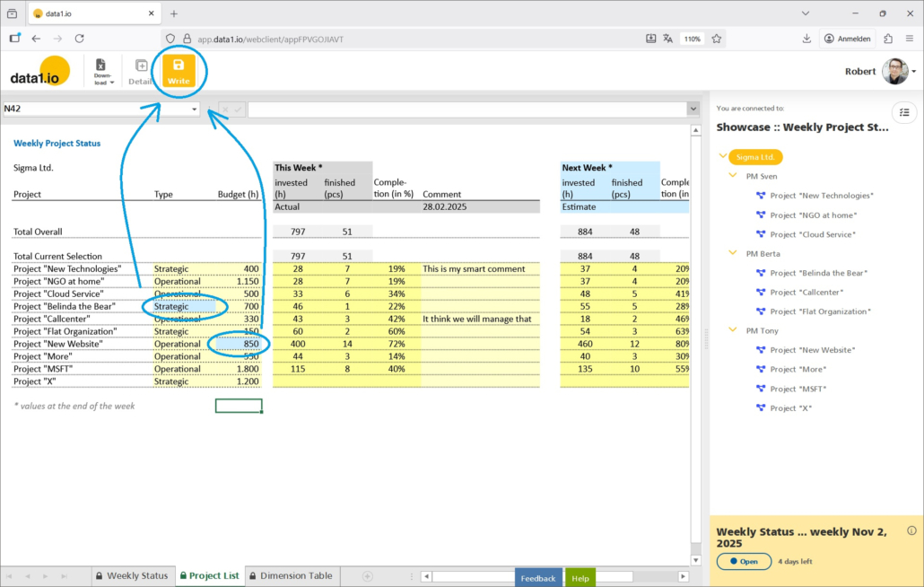Open the browser extensions puzzle icon
The width and height of the screenshot is (924, 587).
pos(888,39)
